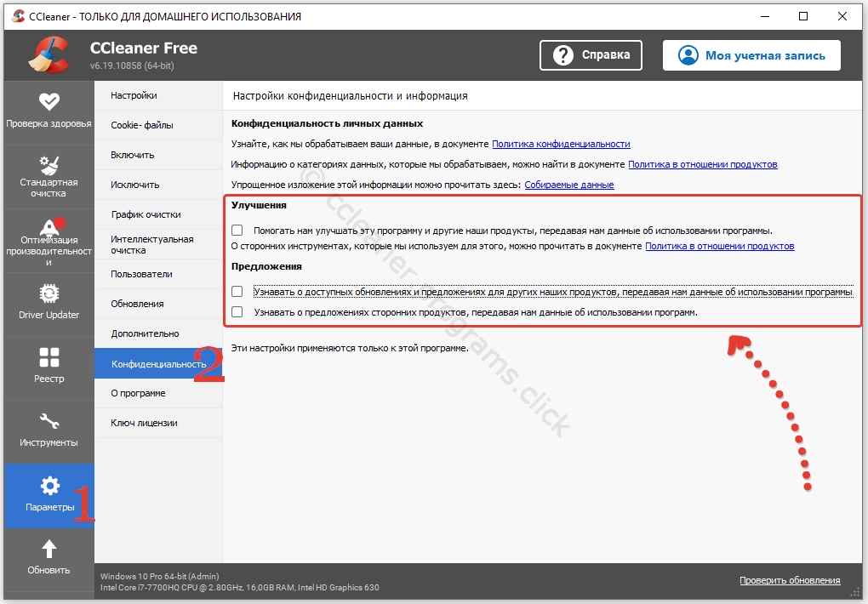Click the Справка help button
This screenshot has width=868, height=604.
click(x=591, y=55)
